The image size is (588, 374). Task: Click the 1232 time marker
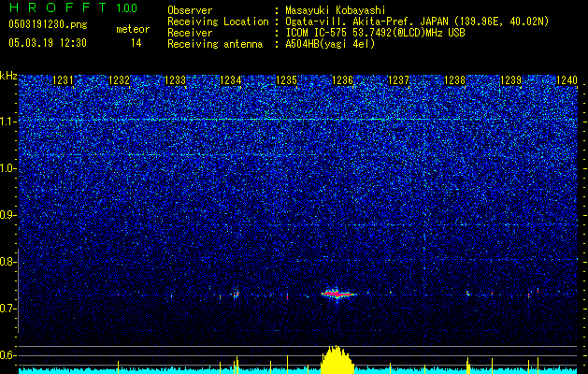point(120,80)
